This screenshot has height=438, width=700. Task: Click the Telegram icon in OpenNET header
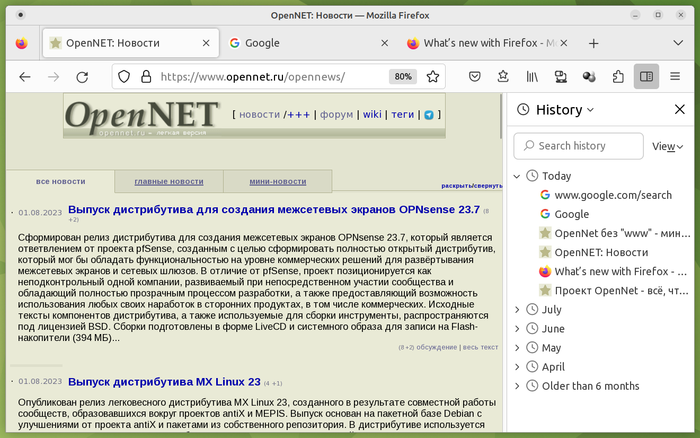(x=429, y=115)
